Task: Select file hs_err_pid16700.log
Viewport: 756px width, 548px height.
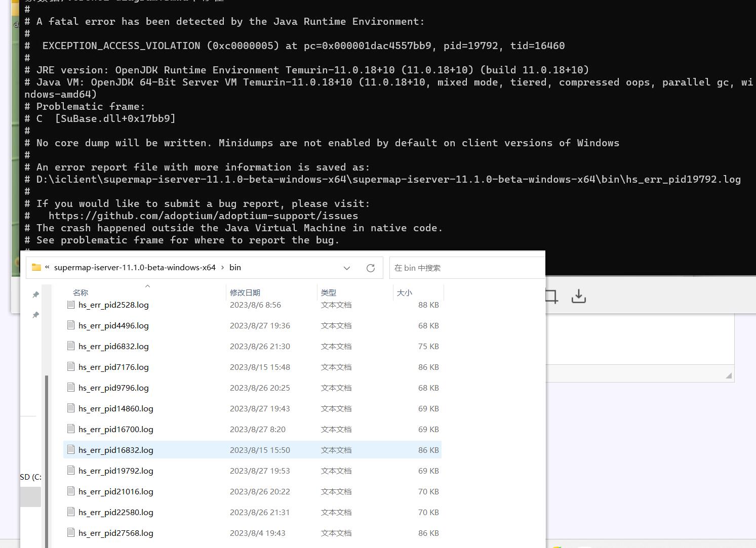Action: pos(252,429)
